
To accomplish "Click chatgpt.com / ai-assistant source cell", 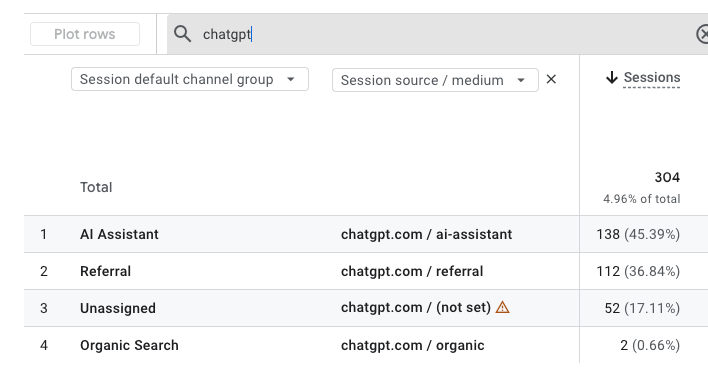I will 426,234.
